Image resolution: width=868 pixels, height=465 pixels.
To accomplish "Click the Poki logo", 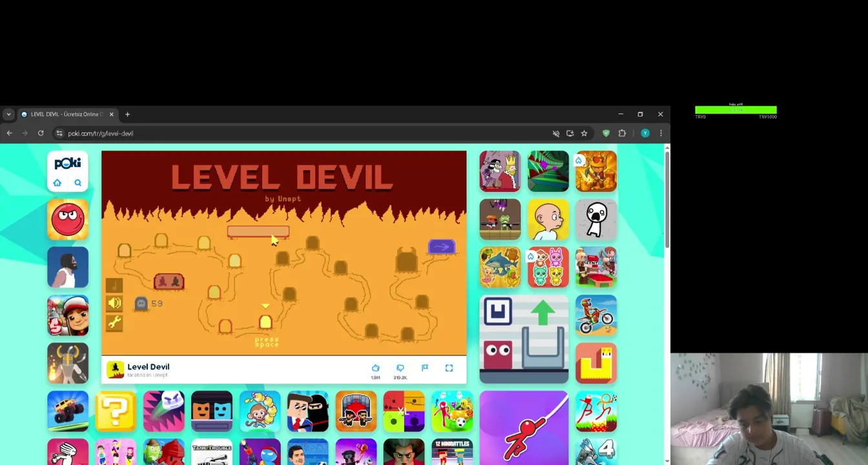I will coord(68,163).
